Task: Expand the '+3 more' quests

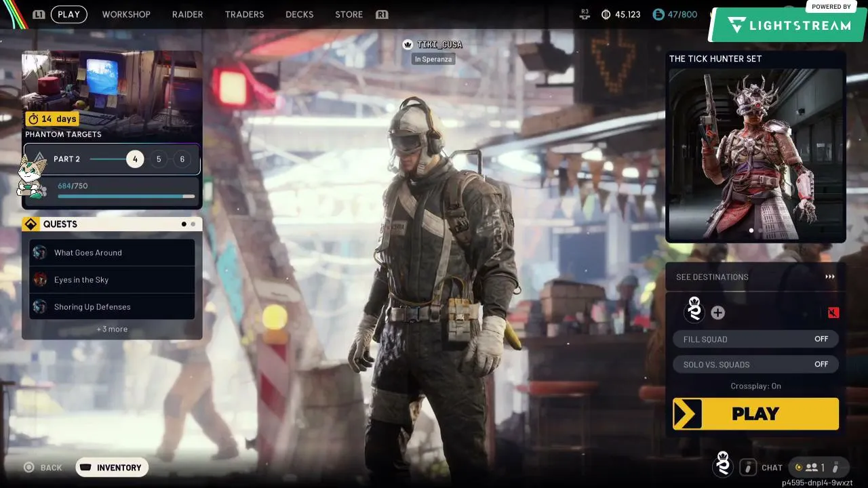Action: click(x=112, y=329)
